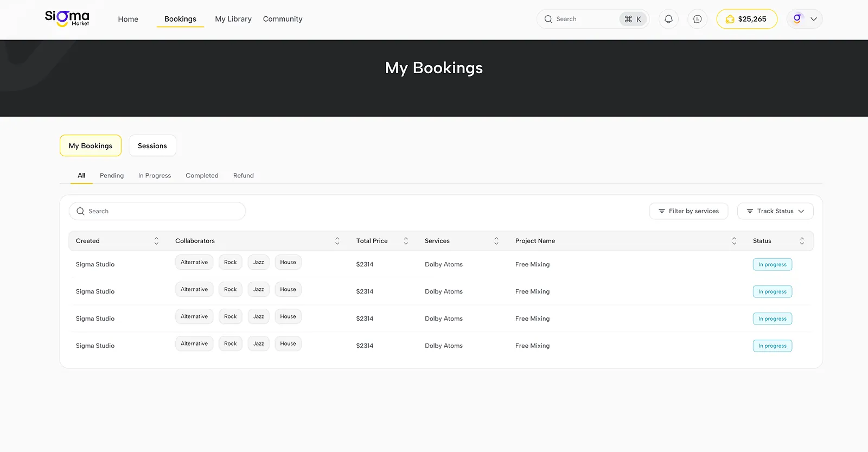
Task: Open the Refund tab
Action: pyautogui.click(x=244, y=175)
